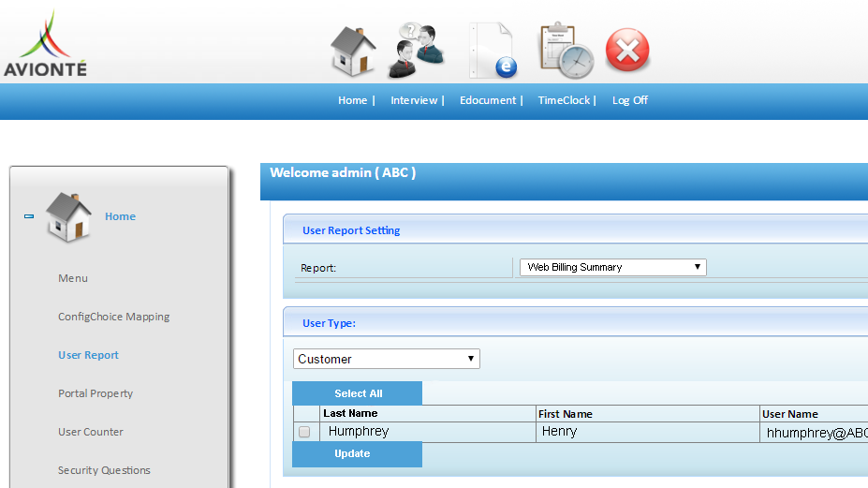Expand the Customer user type dropdown
The height and width of the screenshot is (488, 868).
click(386, 359)
